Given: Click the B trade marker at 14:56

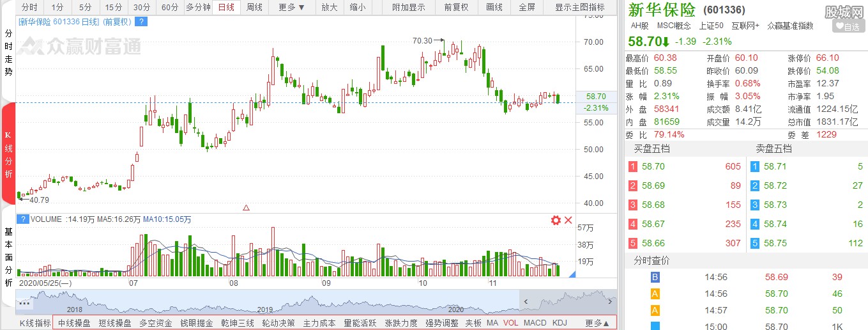Looking at the screenshot, I should (655, 277).
